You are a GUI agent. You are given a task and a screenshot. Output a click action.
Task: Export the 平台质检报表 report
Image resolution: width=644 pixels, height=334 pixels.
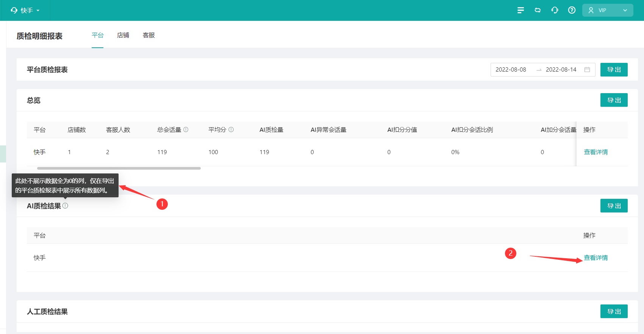tap(614, 70)
